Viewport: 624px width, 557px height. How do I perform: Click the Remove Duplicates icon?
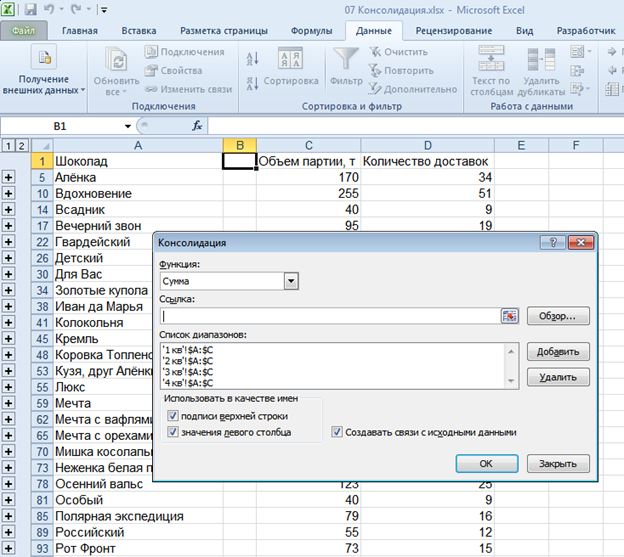(543, 60)
